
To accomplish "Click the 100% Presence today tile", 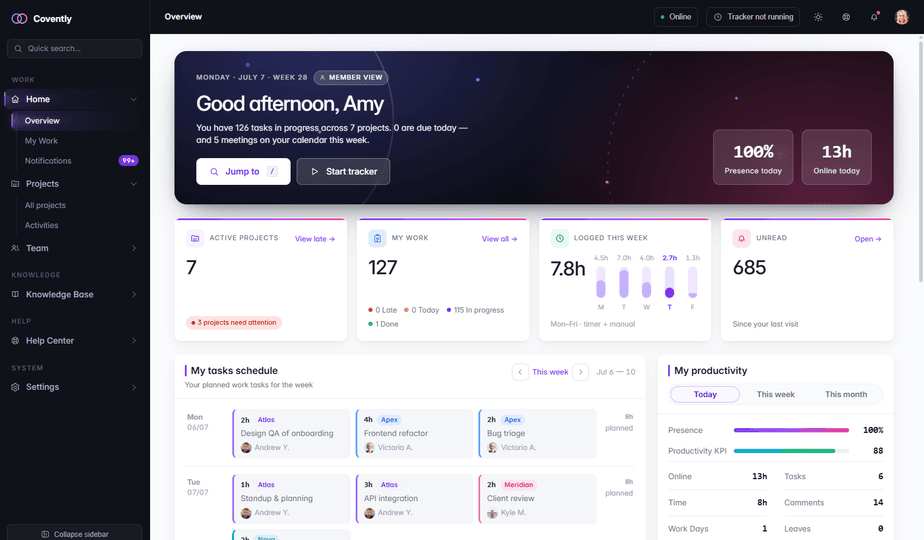I will coord(753,157).
